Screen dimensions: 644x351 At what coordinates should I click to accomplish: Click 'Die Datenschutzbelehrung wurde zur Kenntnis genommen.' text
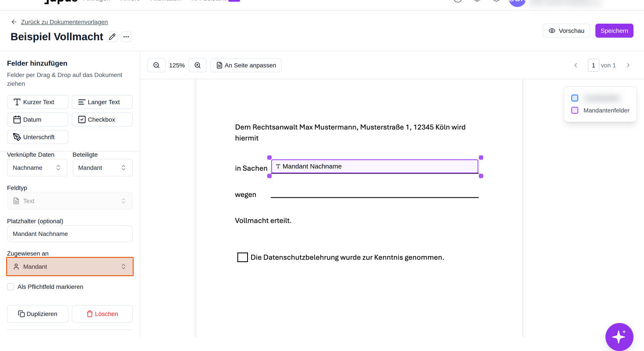coord(347,257)
